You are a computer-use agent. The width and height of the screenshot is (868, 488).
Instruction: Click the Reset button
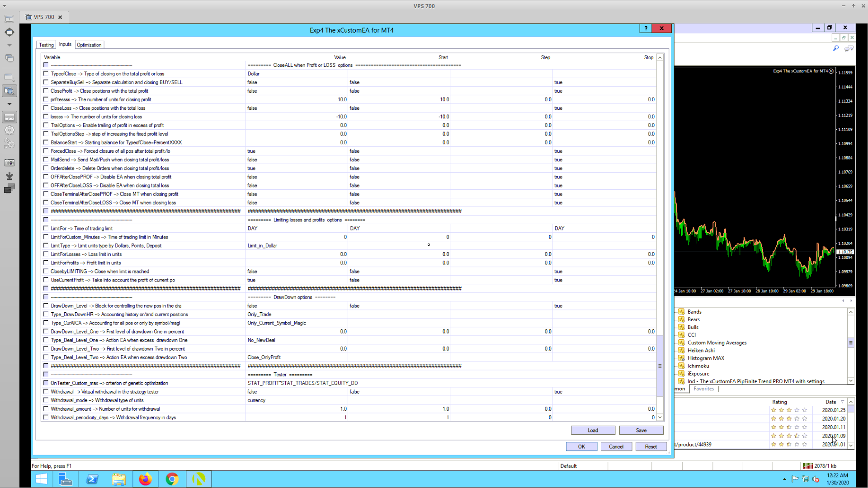(651, 446)
